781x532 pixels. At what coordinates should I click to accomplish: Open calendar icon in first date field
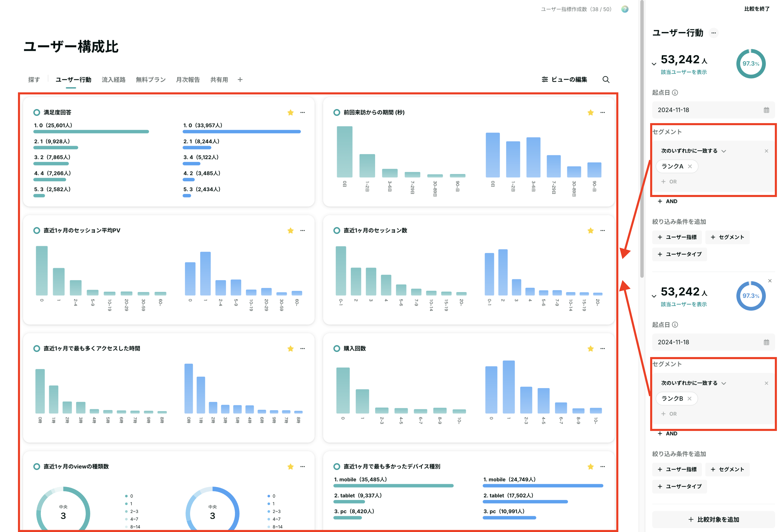(766, 110)
